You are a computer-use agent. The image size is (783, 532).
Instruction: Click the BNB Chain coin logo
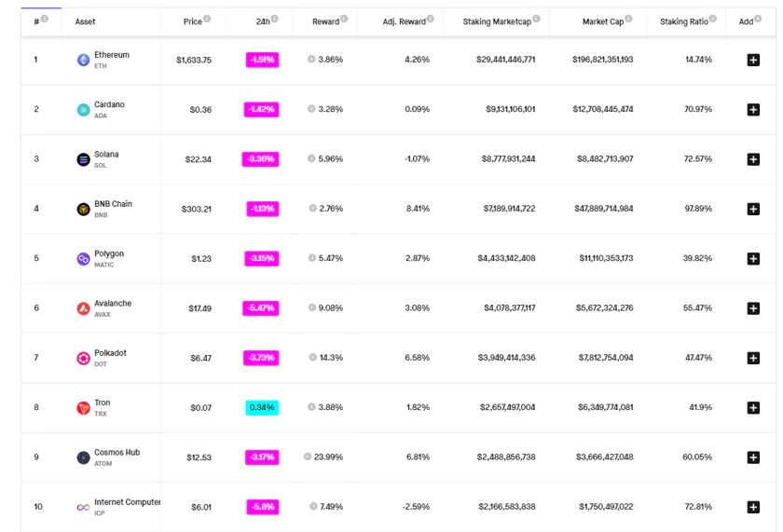[83, 209]
